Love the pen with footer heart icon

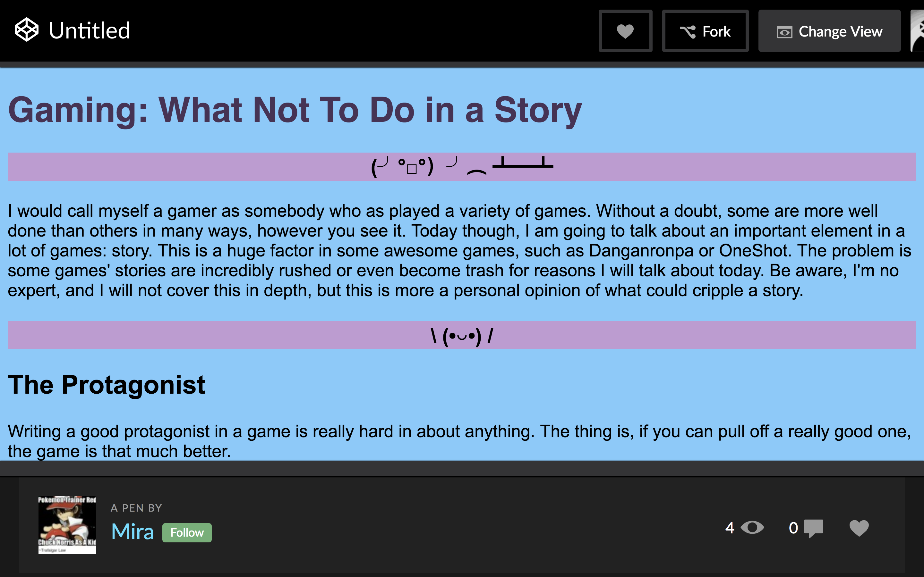tap(859, 528)
